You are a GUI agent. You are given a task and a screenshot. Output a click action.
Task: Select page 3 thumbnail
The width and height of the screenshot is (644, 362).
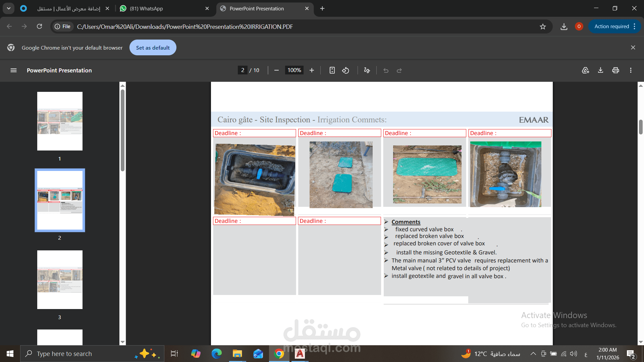coord(60,280)
